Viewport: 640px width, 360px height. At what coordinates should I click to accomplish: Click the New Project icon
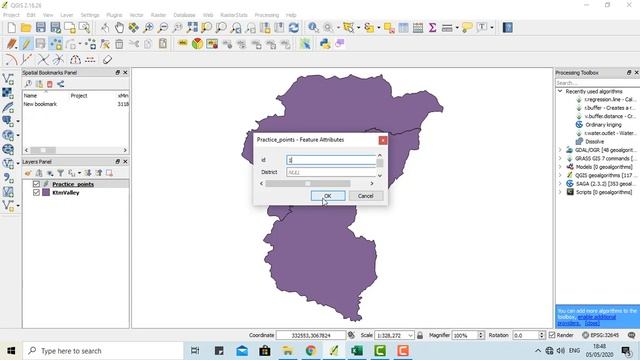11,28
